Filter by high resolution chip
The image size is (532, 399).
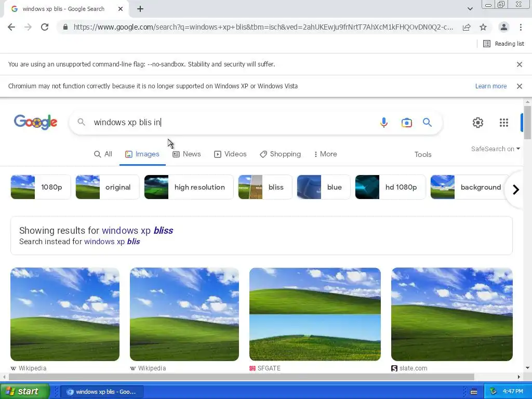tap(189, 187)
